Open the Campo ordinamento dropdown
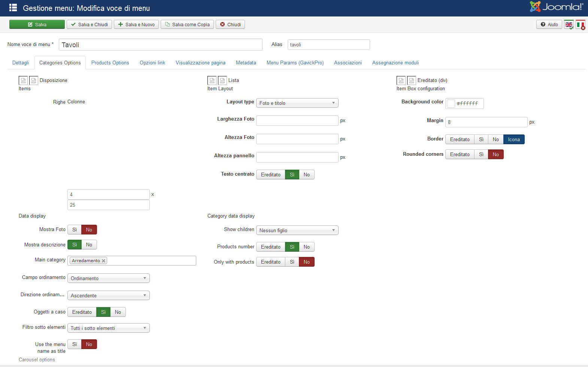This screenshot has height=367, width=588. click(108, 278)
